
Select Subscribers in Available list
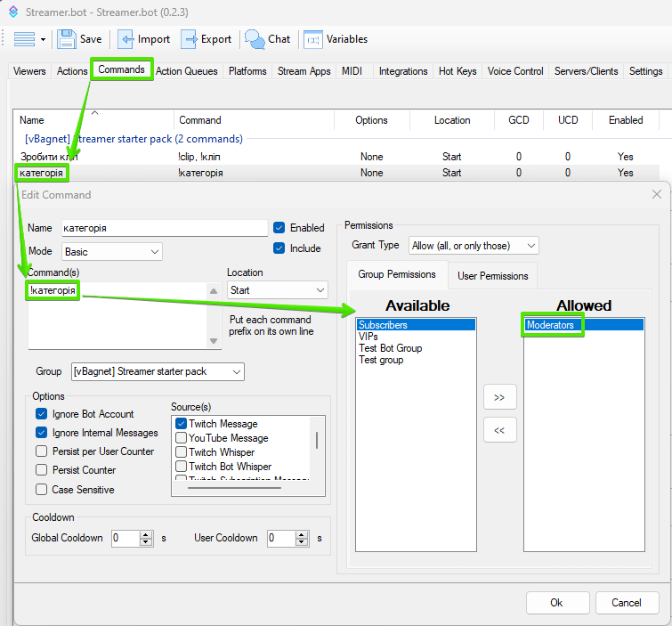(416, 325)
